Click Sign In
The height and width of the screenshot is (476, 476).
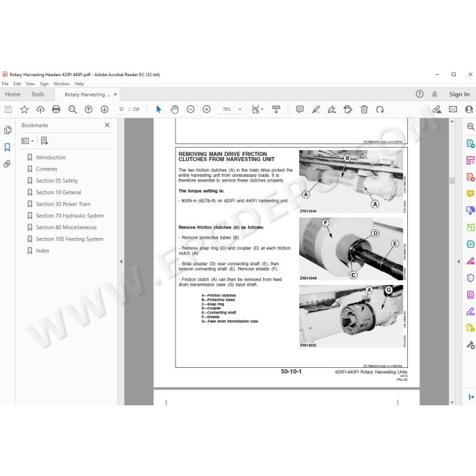point(459,94)
